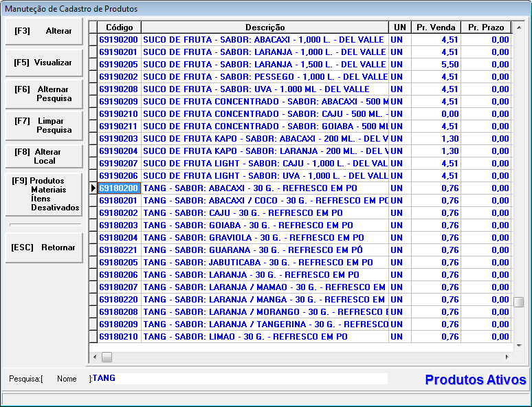
Task: Click [F6] Alternar Pesquisa button
Action: pyautogui.click(x=43, y=93)
